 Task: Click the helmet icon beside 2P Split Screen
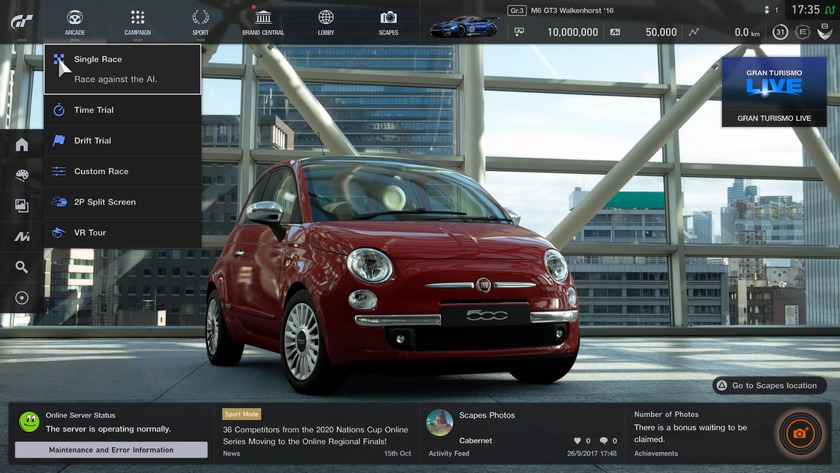click(x=59, y=202)
